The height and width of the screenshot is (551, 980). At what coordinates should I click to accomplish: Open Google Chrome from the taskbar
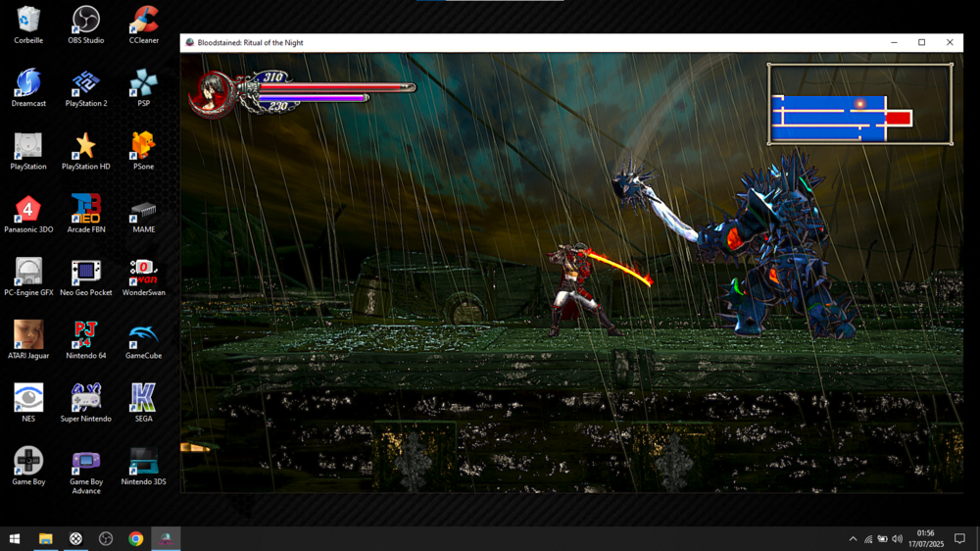(x=136, y=538)
